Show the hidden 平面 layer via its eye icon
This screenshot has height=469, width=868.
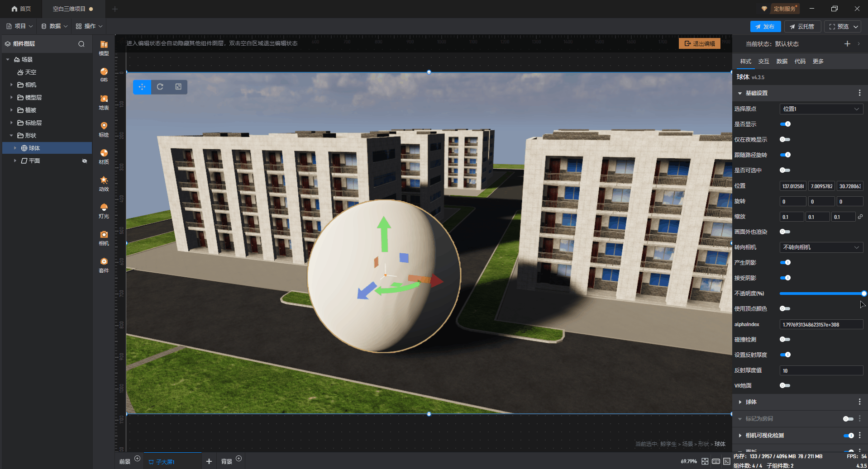click(x=84, y=161)
